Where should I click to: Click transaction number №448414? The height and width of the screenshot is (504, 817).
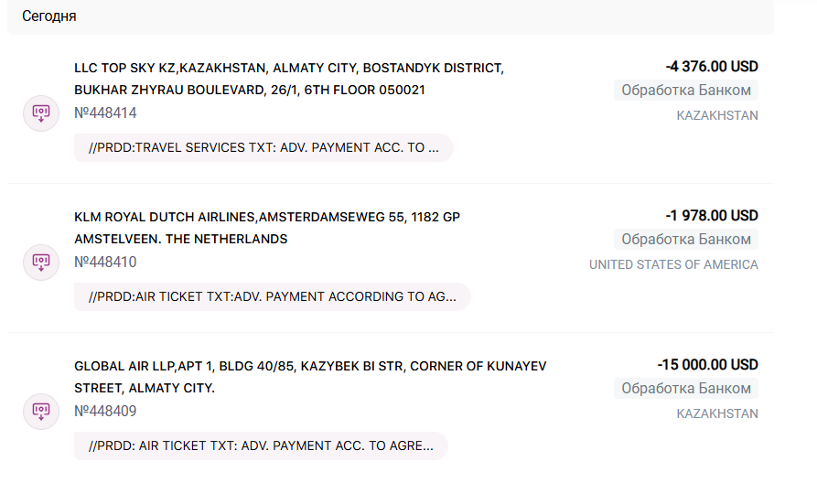point(105,113)
